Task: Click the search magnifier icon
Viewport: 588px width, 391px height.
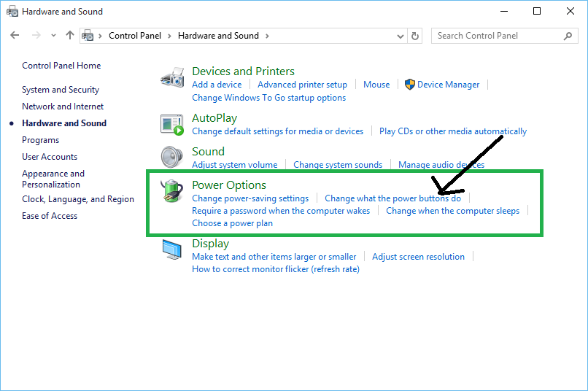Action: pos(568,36)
